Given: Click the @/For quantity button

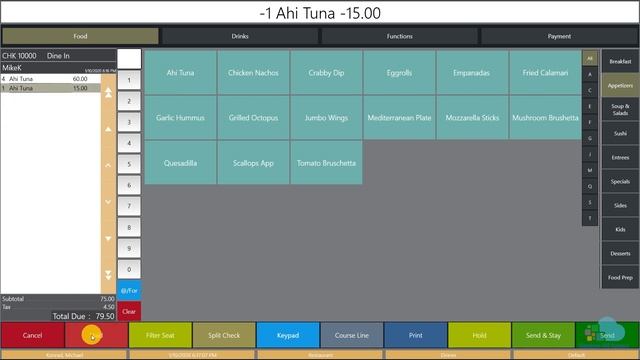Looking at the screenshot, I should 129,291.
